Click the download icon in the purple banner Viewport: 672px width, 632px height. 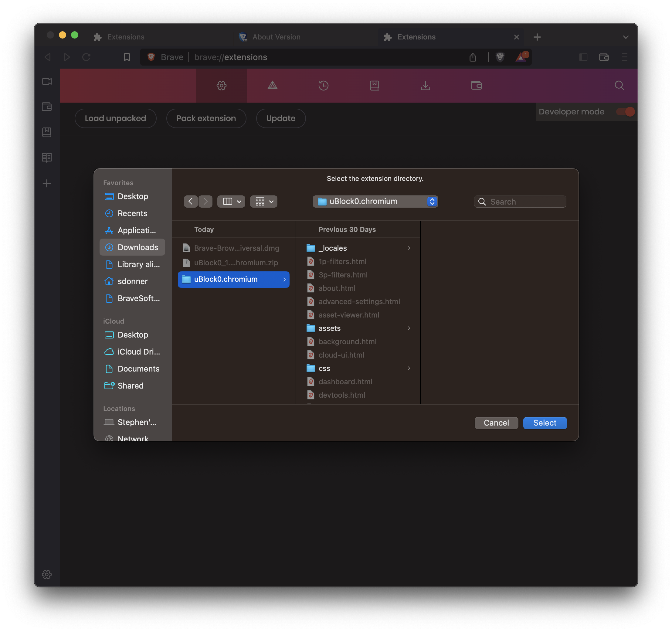425,86
